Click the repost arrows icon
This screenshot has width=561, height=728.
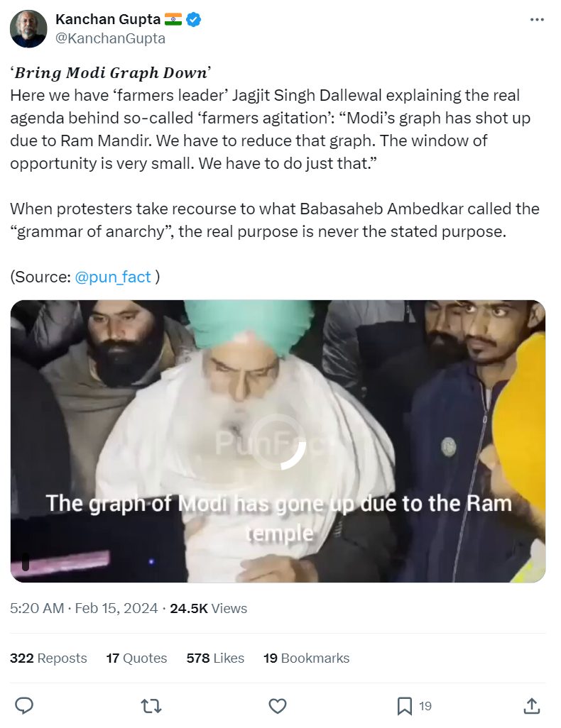151,706
